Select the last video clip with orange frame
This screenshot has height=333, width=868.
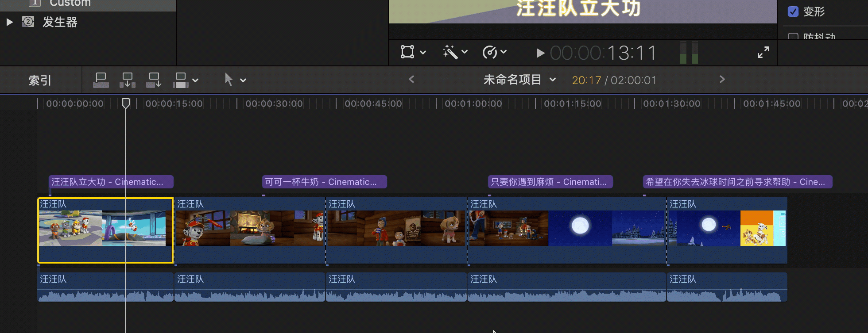[x=727, y=230]
